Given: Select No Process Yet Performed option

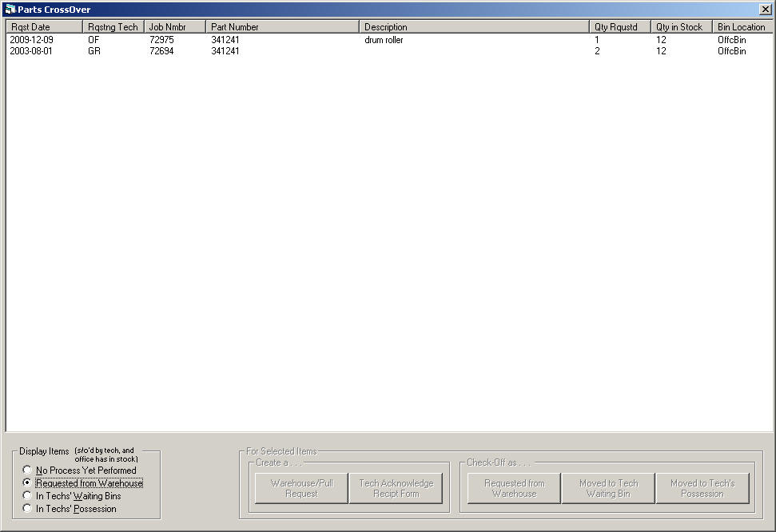Looking at the screenshot, I should coord(28,470).
